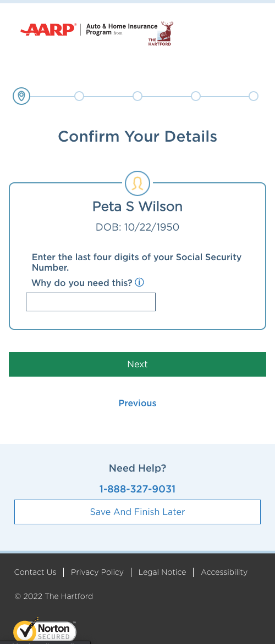
Task: Call the 1-888-327-9031 help number
Action: click(137, 489)
